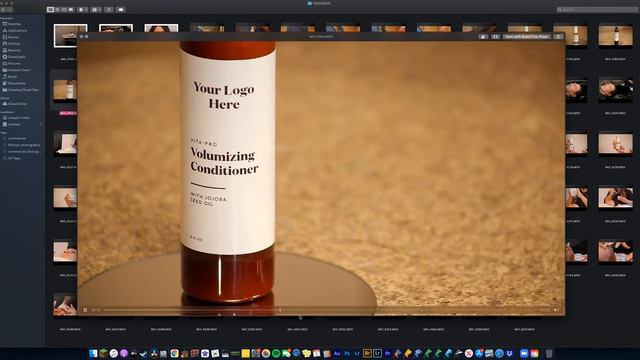Pause the video preview playback
640x360 pixels.
[x=85, y=310]
